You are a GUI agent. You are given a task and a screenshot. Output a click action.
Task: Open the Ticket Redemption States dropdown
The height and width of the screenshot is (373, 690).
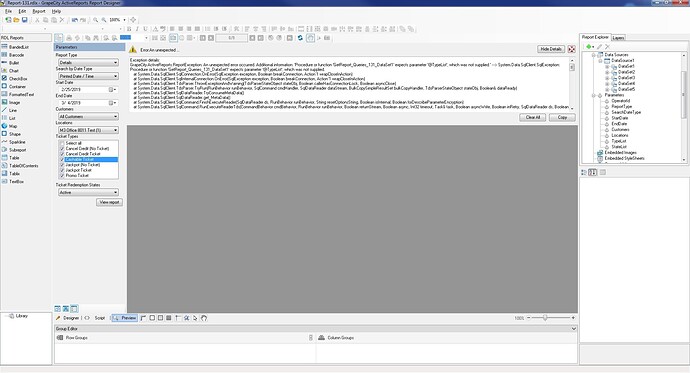(88, 192)
